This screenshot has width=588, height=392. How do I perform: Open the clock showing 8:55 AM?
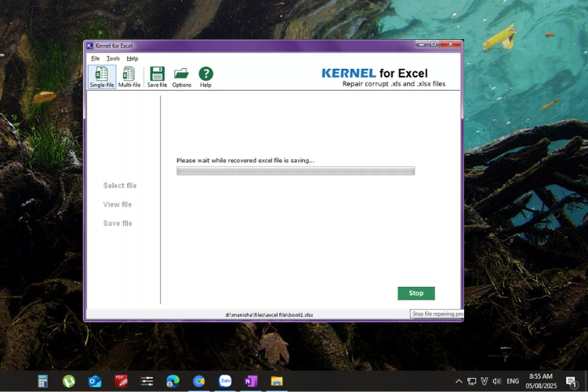tap(541, 381)
